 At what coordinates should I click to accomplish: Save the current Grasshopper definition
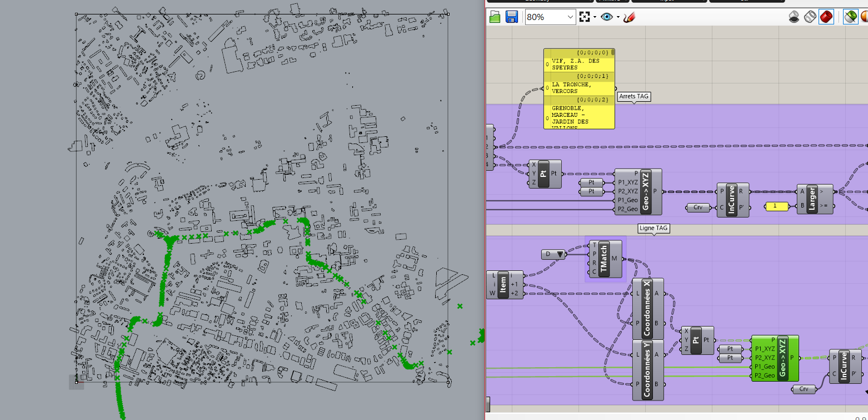(511, 17)
